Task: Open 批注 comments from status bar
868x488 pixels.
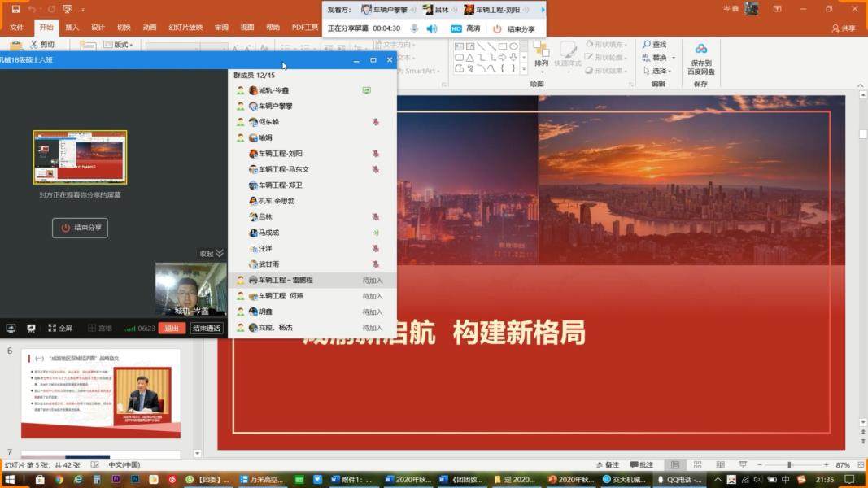Action: [x=642, y=464]
